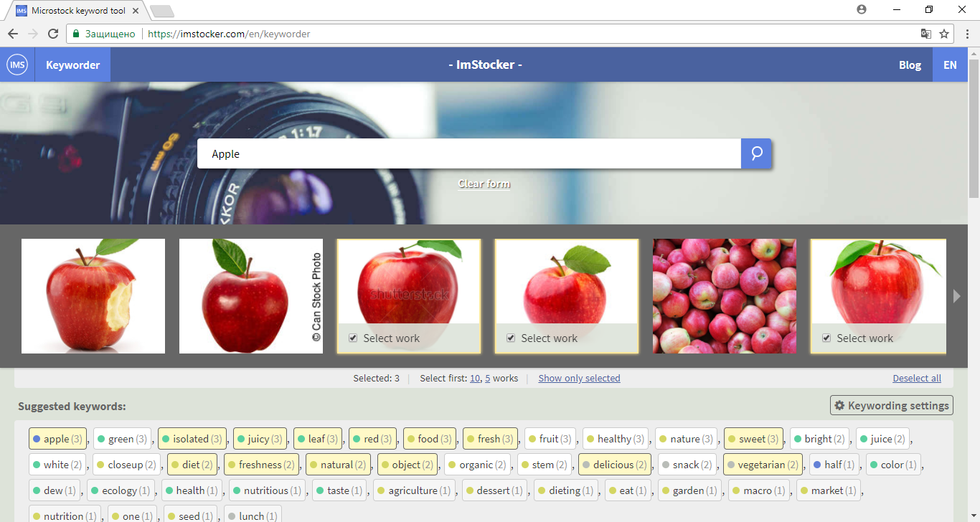The width and height of the screenshot is (980, 522).
Task: Select the juice keyword tag
Action: pyautogui.click(x=882, y=439)
